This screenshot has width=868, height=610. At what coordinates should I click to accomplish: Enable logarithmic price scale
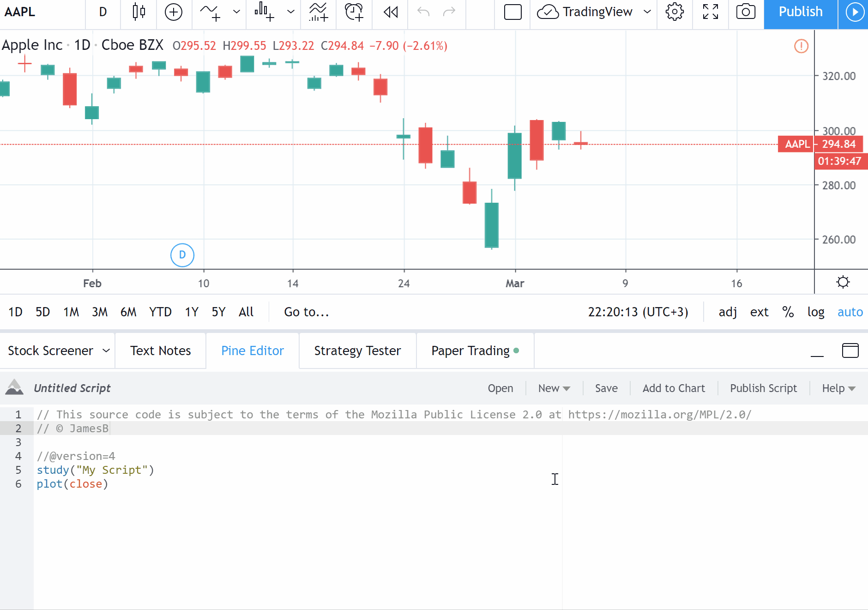click(815, 312)
